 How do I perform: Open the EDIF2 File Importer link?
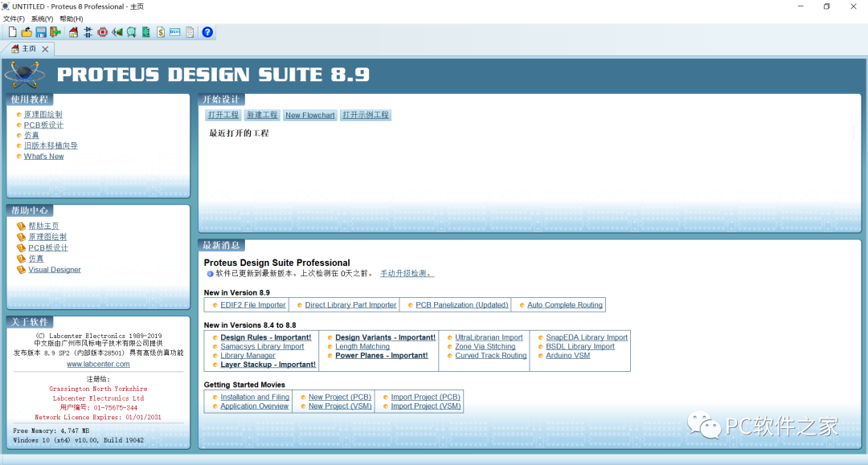point(253,304)
